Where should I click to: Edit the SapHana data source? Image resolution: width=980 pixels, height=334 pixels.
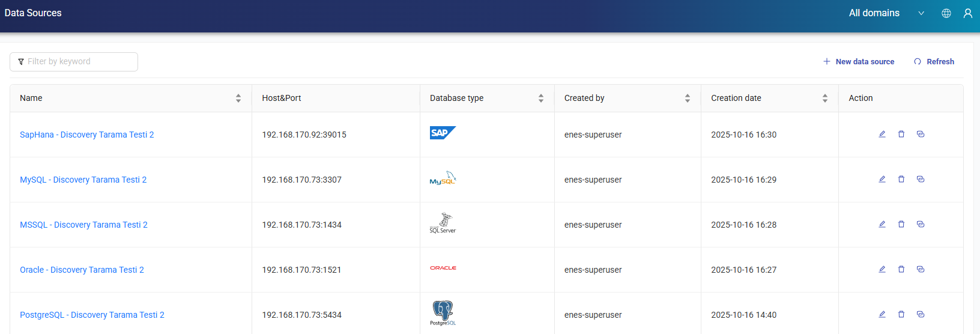(x=882, y=134)
